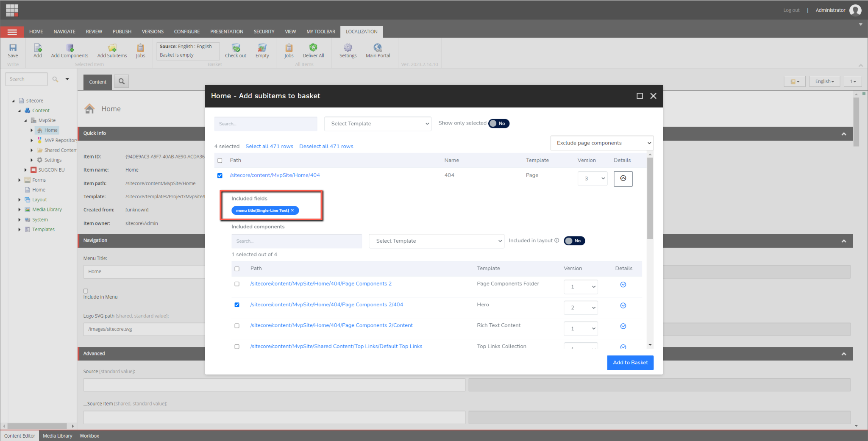Open the Main Portal icon
The width and height of the screenshot is (868, 441).
(x=378, y=50)
